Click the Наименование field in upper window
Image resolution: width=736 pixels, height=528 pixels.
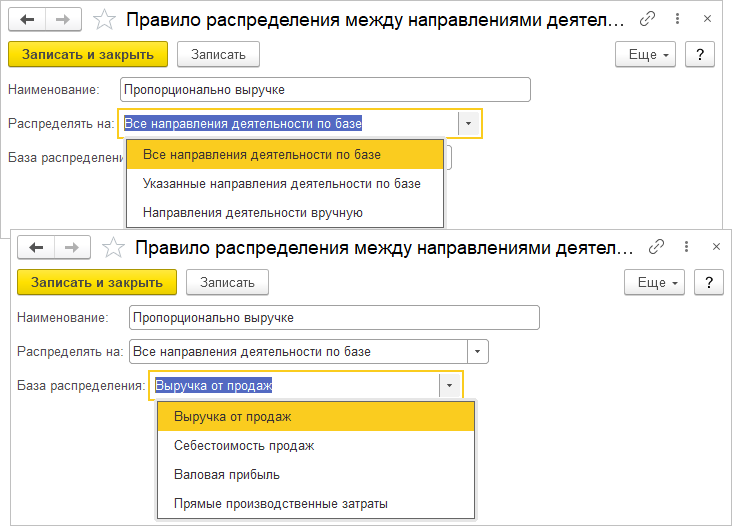(324, 90)
